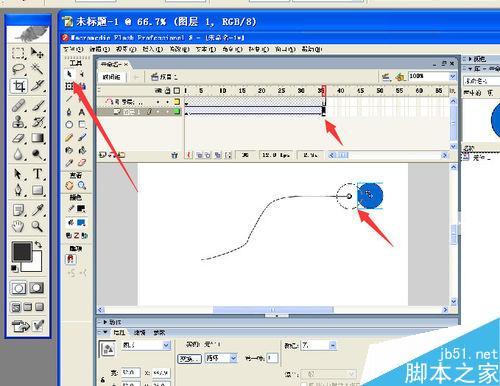Select Photoshop's Clone Stamp tool
500x386 pixels.
click(18, 122)
